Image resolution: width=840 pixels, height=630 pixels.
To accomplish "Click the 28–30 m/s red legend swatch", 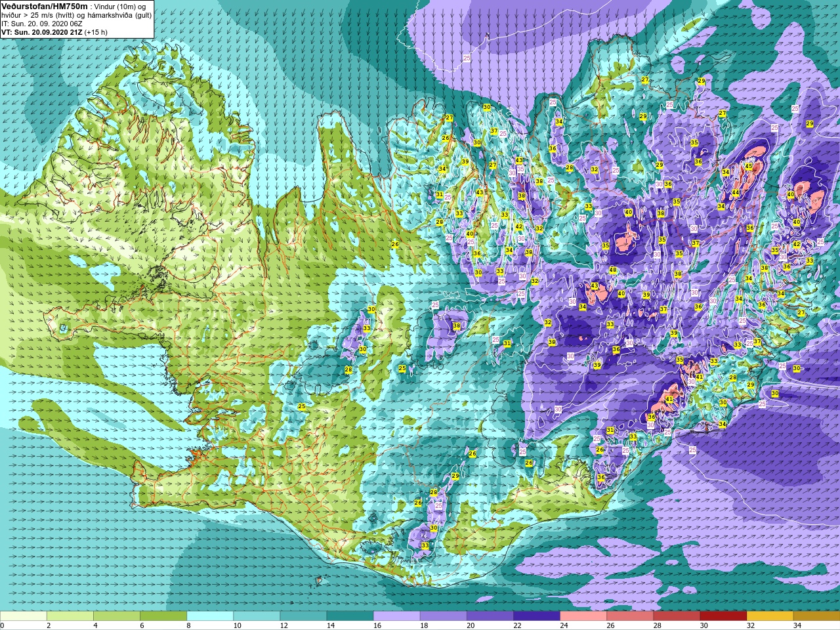I will (x=676, y=616).
